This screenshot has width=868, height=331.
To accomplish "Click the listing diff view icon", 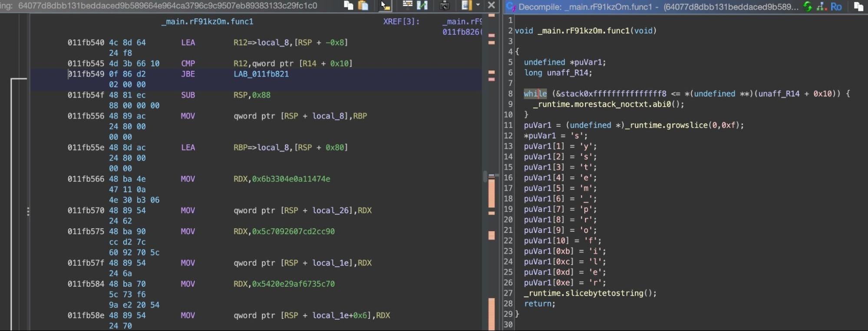I will pos(422,5).
